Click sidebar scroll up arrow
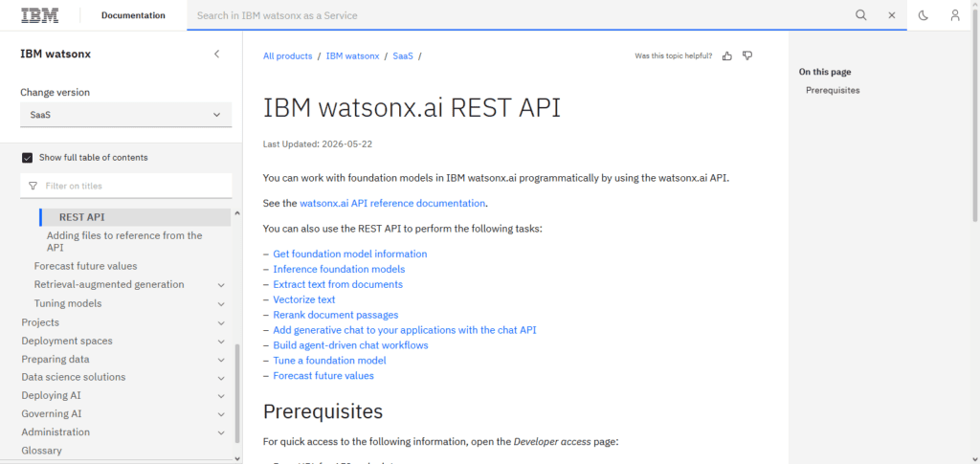 [236, 213]
